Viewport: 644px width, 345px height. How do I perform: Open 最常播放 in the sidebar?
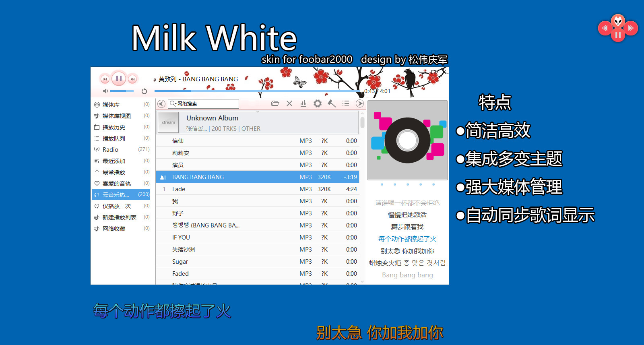click(122, 172)
